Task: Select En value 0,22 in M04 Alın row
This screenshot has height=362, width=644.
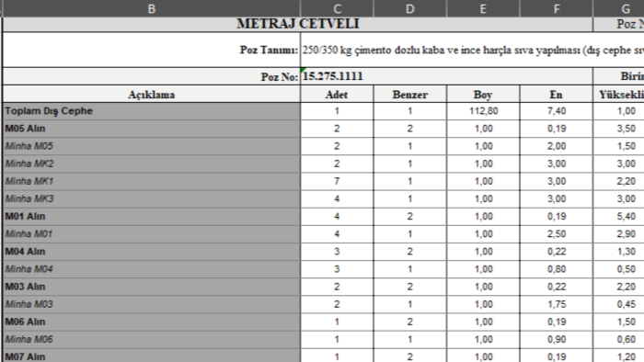Action: 557,252
